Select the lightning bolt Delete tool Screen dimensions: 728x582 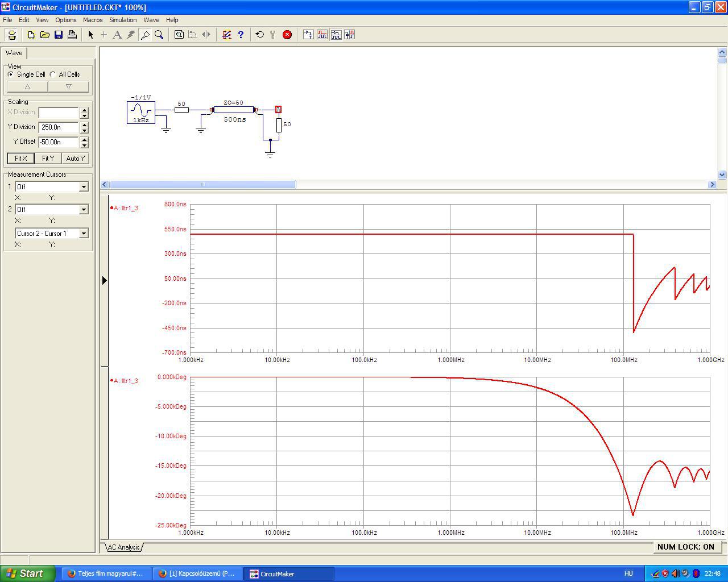coord(131,35)
